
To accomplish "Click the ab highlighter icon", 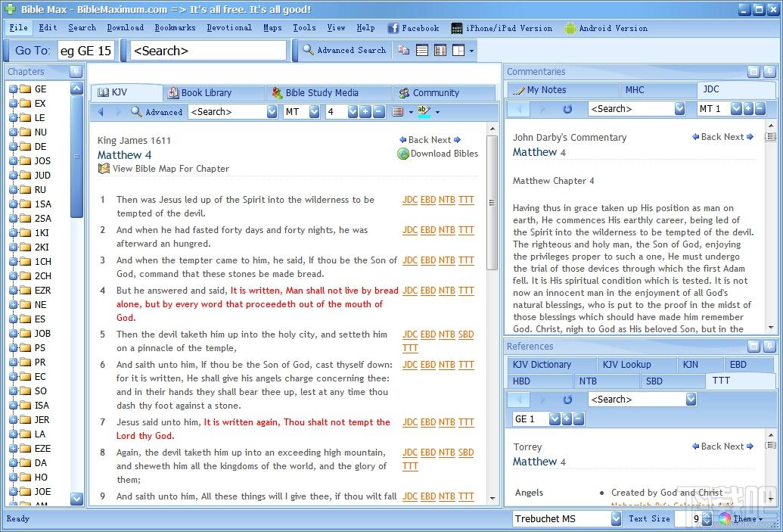I will pyautogui.click(x=424, y=111).
